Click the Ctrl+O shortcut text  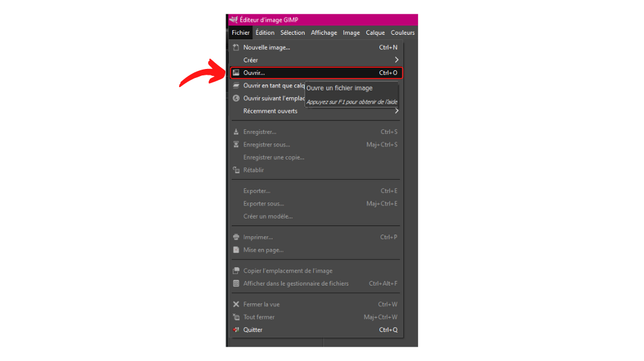[388, 73]
